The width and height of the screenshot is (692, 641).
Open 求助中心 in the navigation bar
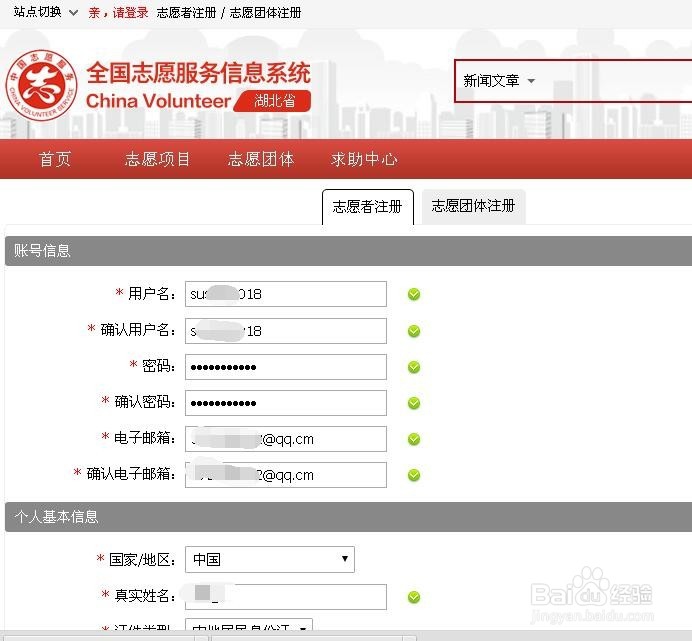364,159
